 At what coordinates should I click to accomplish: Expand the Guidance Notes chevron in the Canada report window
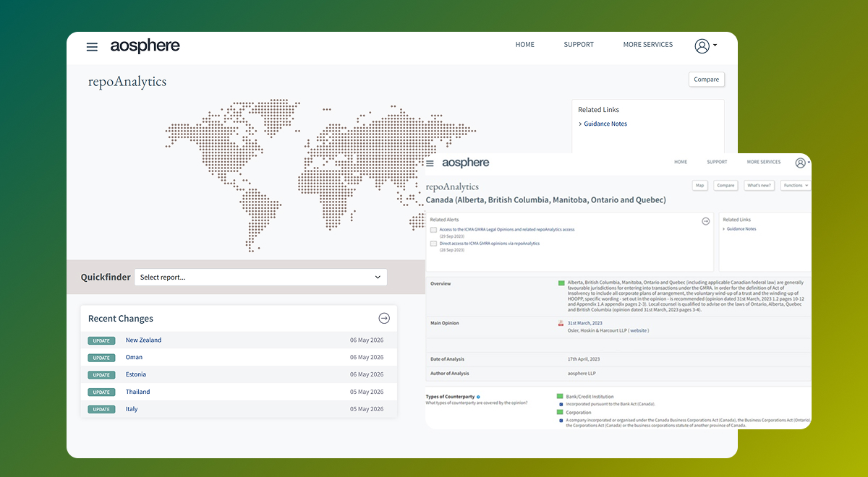point(724,229)
